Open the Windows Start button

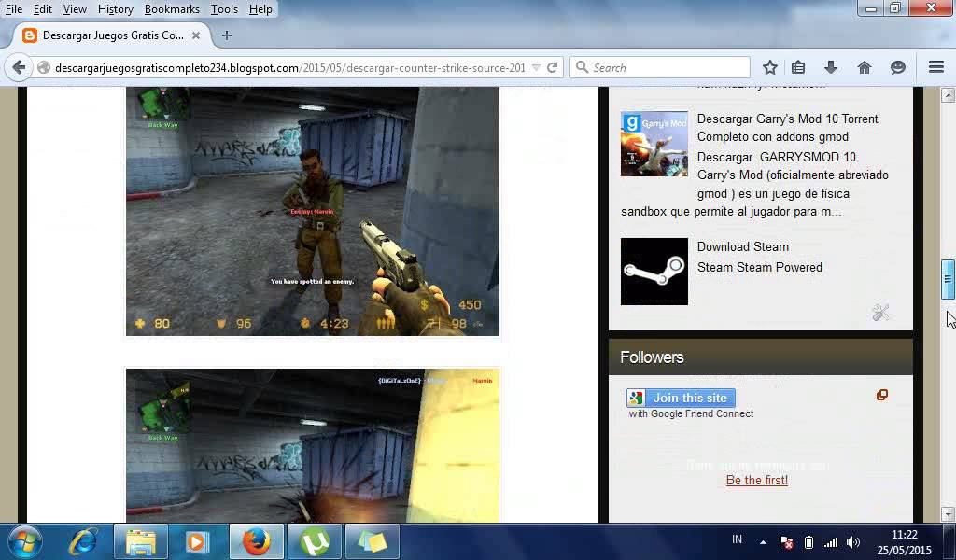tap(25, 541)
